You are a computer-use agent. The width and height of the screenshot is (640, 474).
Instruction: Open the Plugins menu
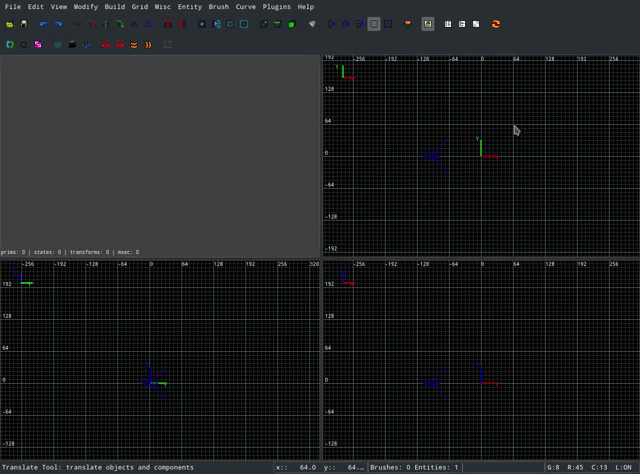(x=277, y=7)
